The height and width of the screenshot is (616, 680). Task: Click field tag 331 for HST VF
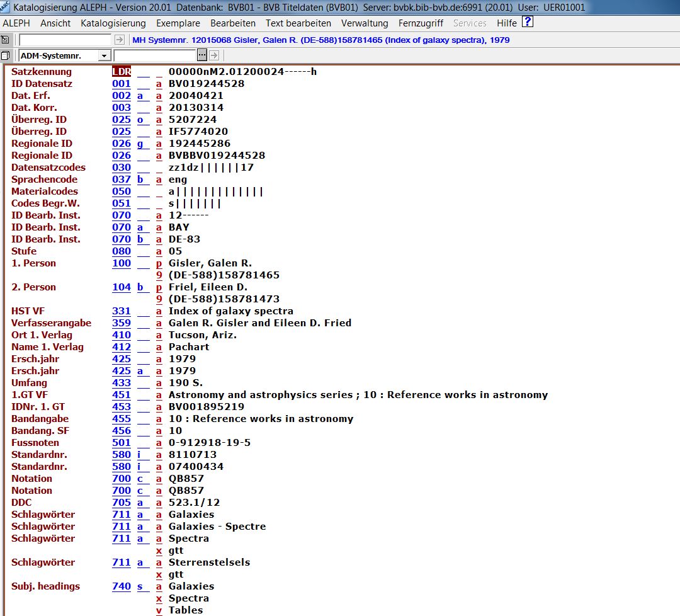(x=122, y=311)
